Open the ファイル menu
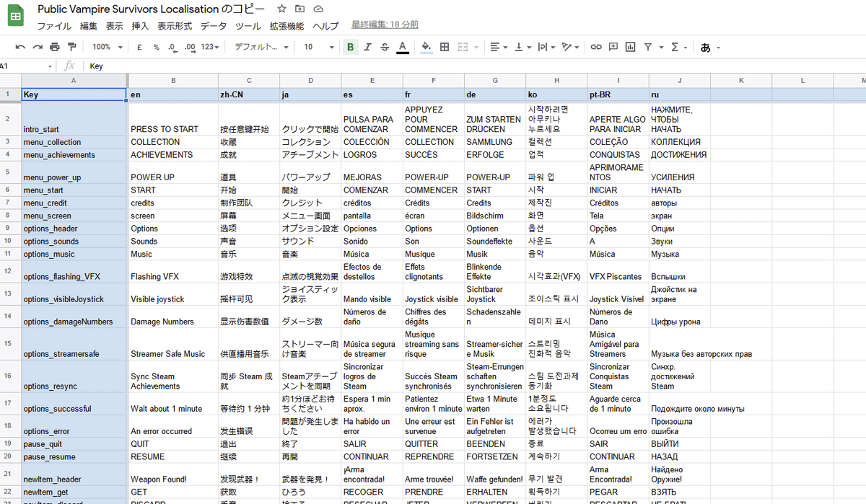This screenshot has width=866, height=504. click(x=54, y=26)
